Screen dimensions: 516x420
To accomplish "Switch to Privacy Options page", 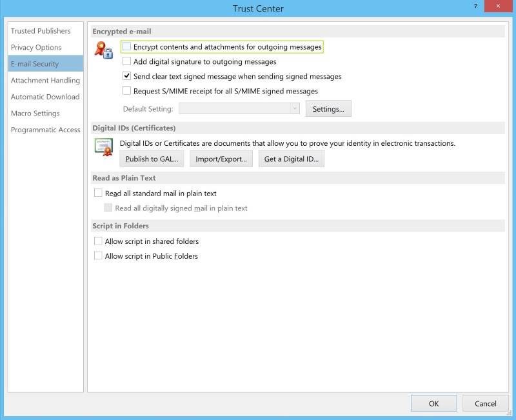I will 36,47.
